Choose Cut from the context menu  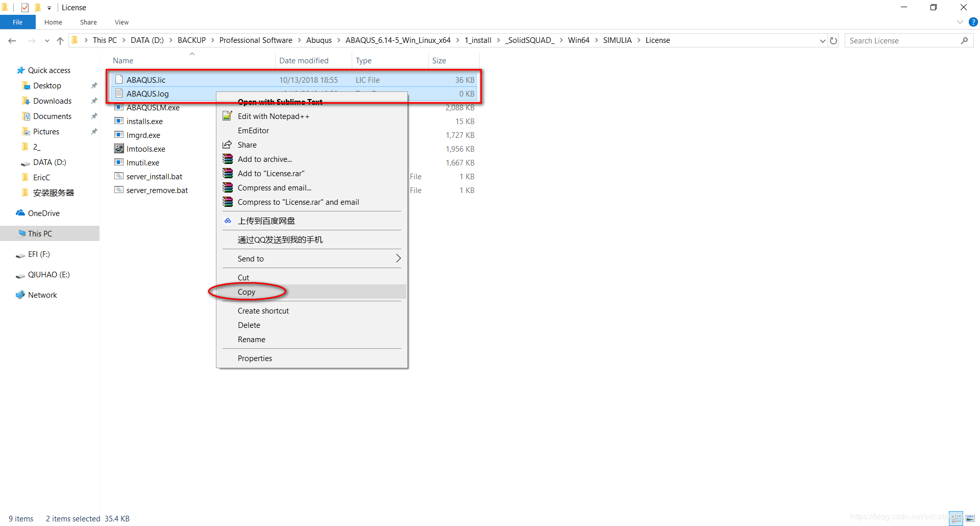(x=312, y=278)
